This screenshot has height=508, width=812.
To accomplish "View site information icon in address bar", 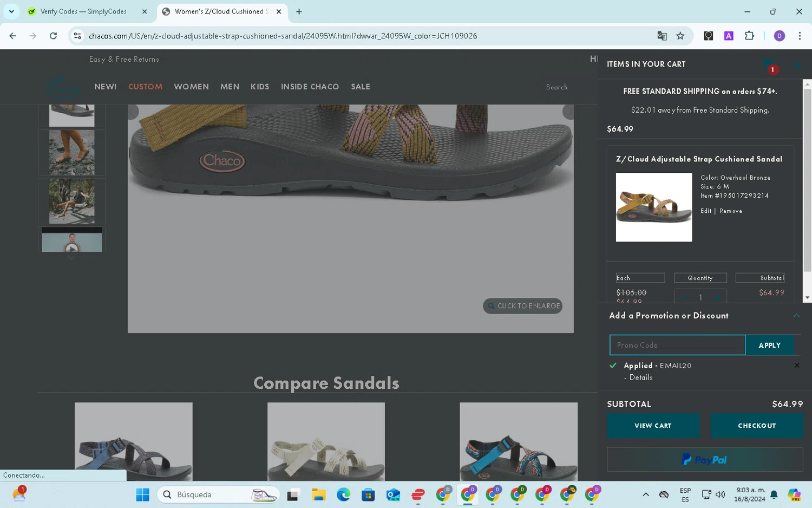I will coord(77,36).
